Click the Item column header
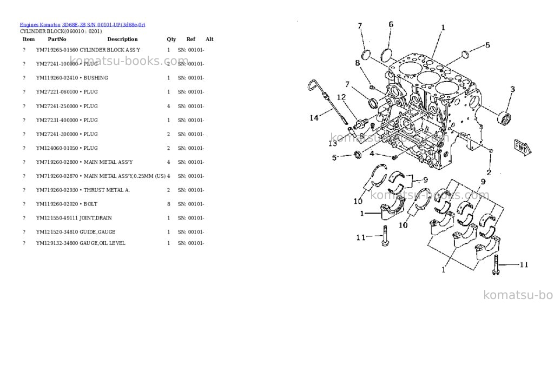554x392 pixels. point(29,39)
